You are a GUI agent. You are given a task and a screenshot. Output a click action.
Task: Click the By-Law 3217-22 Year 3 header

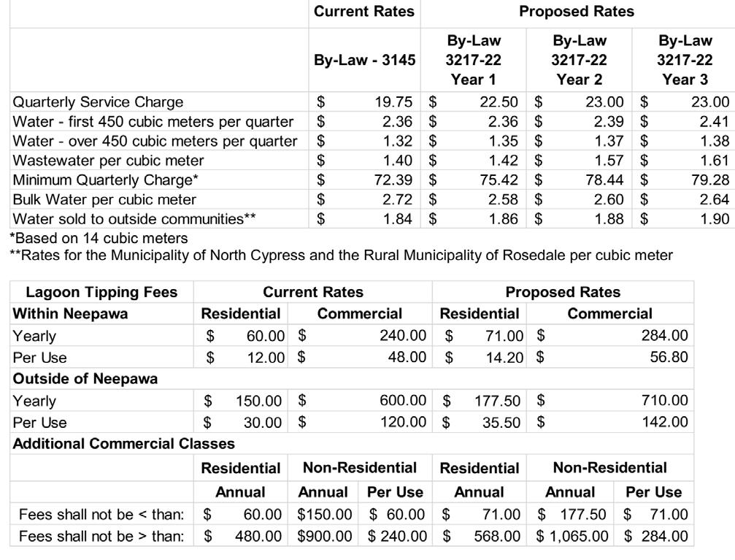pyautogui.click(x=685, y=60)
